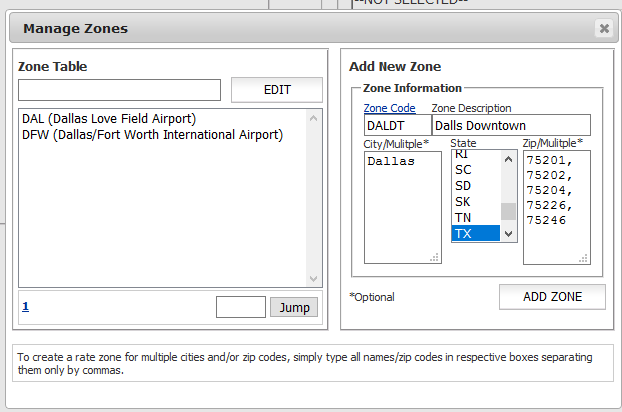Select DFW (Dallas/Fort Worth International Airport) entry

pos(152,135)
